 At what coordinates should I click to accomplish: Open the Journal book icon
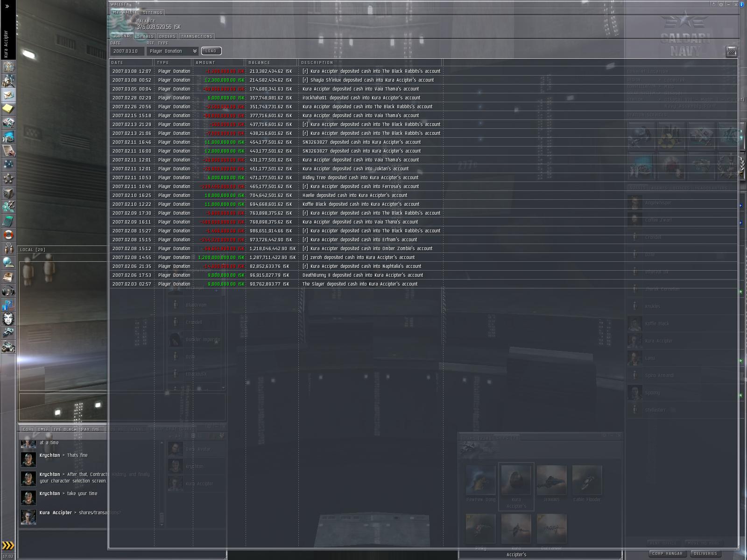coord(8,277)
